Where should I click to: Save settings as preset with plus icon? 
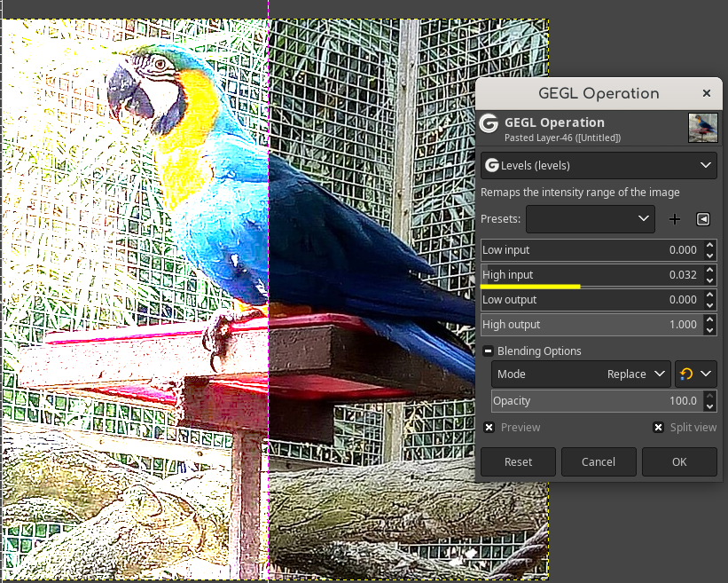675,219
